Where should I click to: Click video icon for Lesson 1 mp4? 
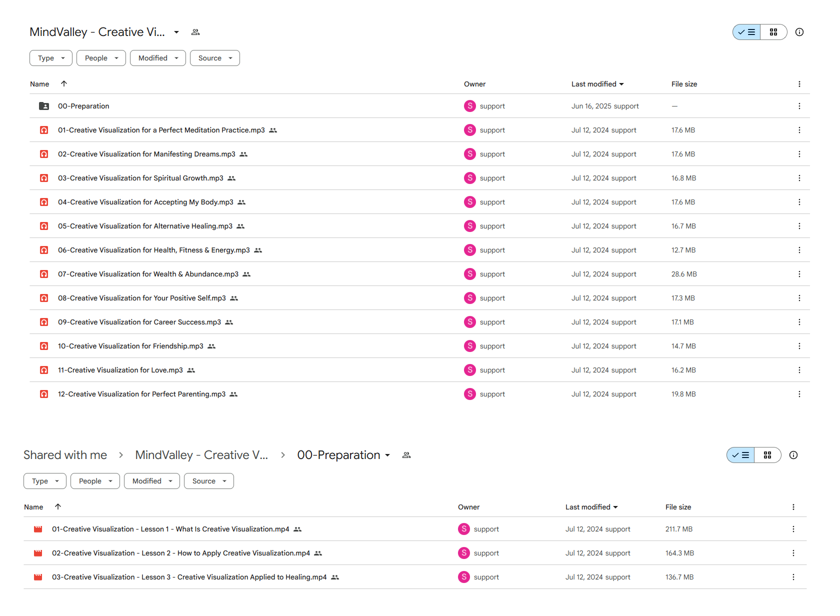click(38, 529)
